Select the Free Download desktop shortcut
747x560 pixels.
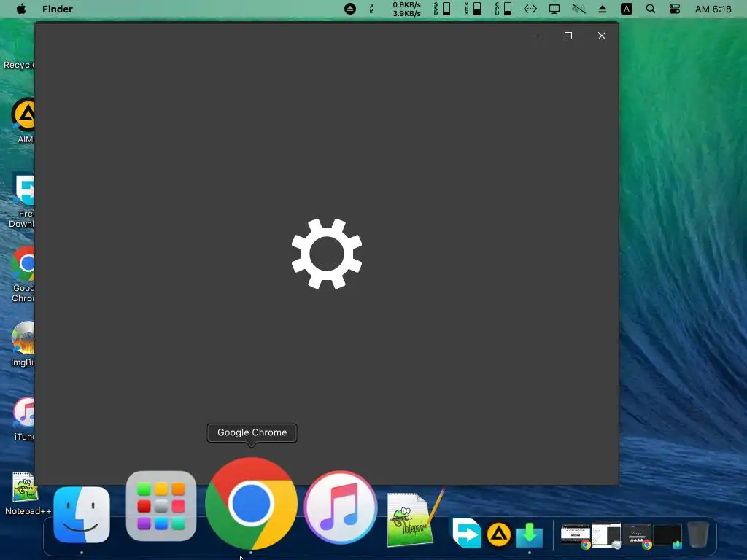click(21, 201)
